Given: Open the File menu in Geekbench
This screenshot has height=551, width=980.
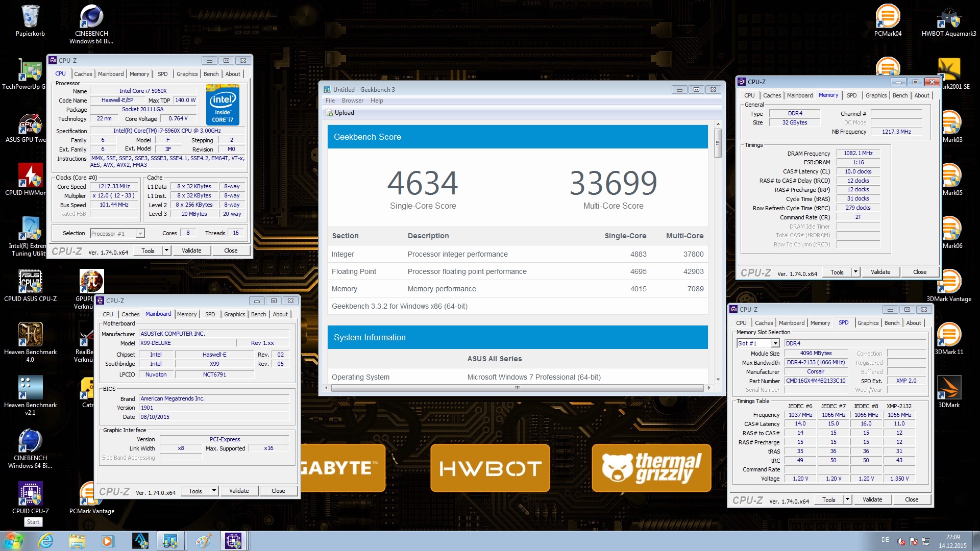Looking at the screenshot, I should point(330,101).
